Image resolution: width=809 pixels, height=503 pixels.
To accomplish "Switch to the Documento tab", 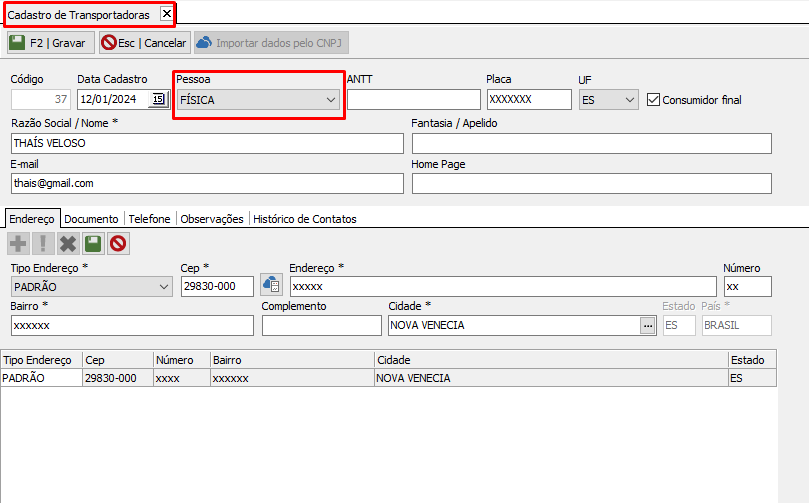I will coord(91,219).
